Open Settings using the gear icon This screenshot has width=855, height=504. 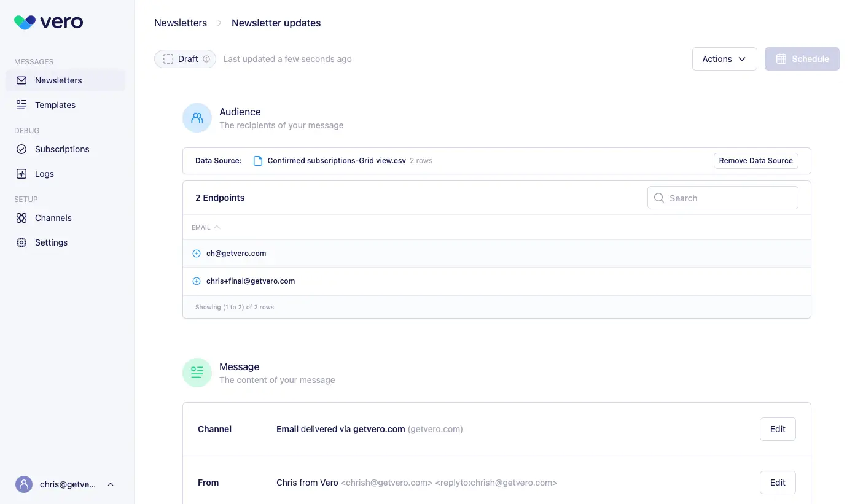click(21, 242)
